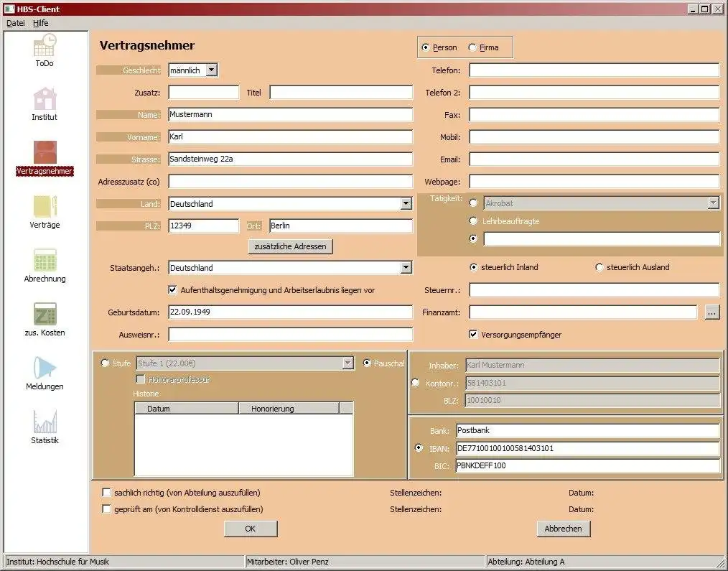728x571 pixels.
Task: Click status text Institut: Hochschule für Musik
Action: (x=57, y=562)
